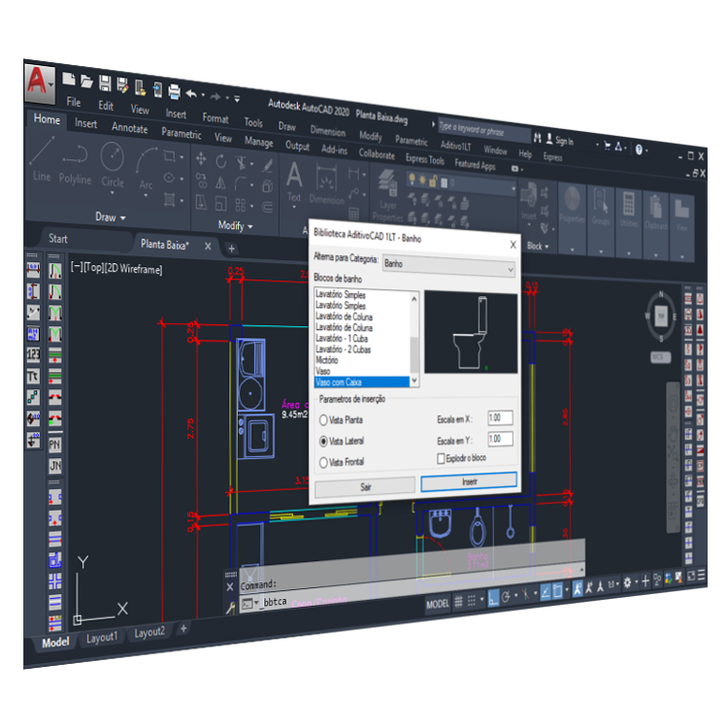Click the 2D Wireframe visual style label
The image size is (728, 728).
[x=133, y=269]
